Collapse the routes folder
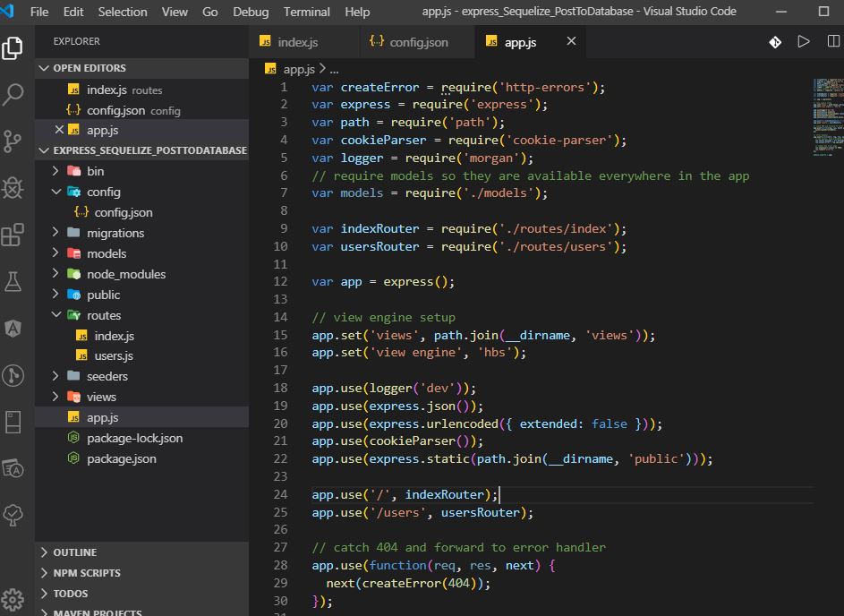This screenshot has width=844, height=616. (x=141, y=315)
